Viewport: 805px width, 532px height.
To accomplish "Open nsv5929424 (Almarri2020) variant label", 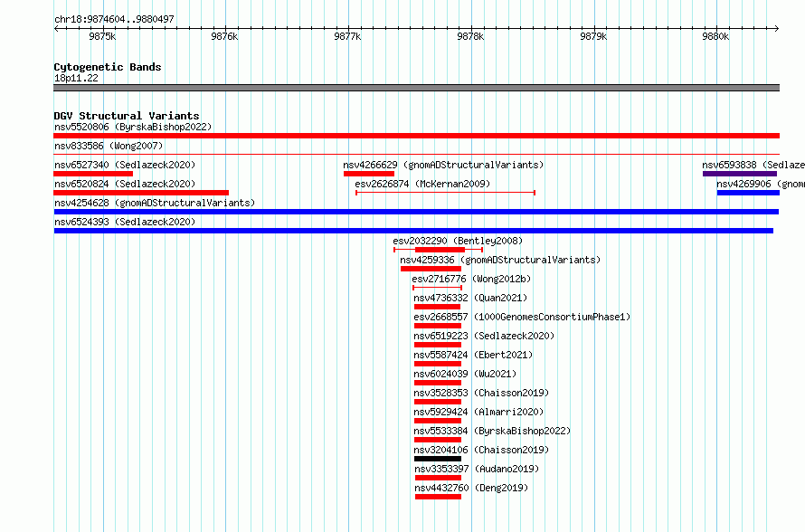I will click(x=478, y=412).
